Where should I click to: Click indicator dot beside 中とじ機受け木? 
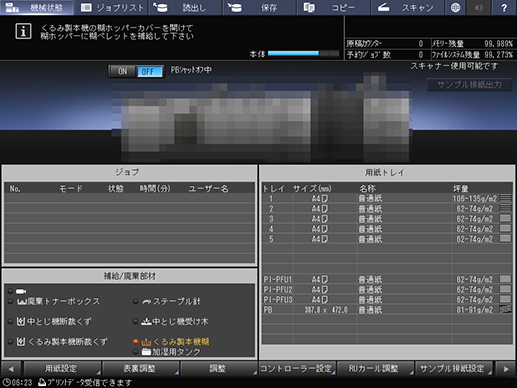click(x=135, y=322)
